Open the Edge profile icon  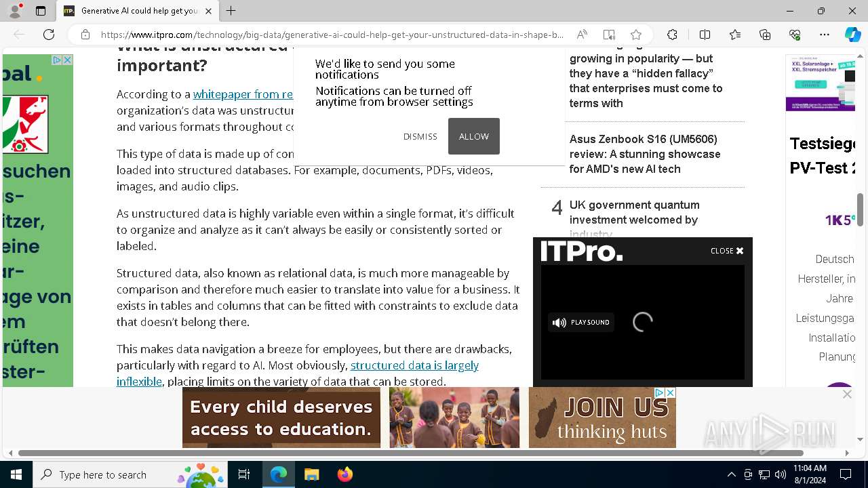(x=15, y=11)
